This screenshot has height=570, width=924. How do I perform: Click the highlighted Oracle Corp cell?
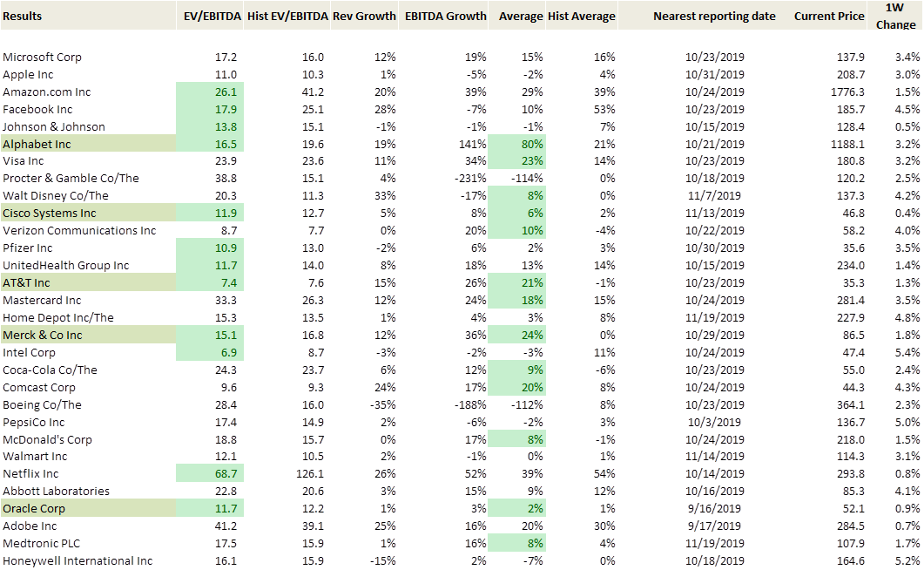pyautogui.click(x=88, y=508)
